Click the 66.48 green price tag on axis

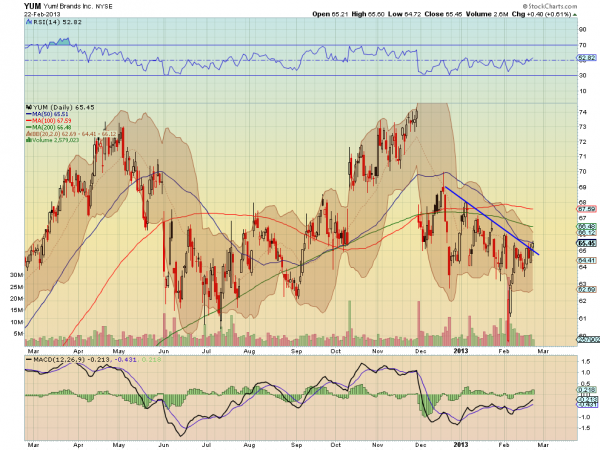point(586,227)
